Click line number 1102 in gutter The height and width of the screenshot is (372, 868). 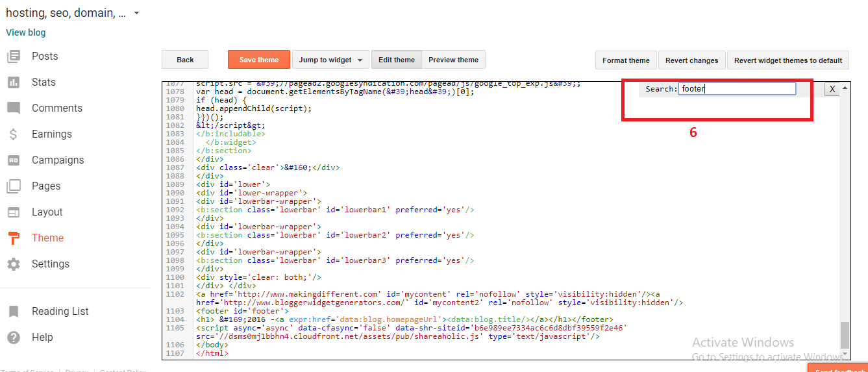coord(174,294)
